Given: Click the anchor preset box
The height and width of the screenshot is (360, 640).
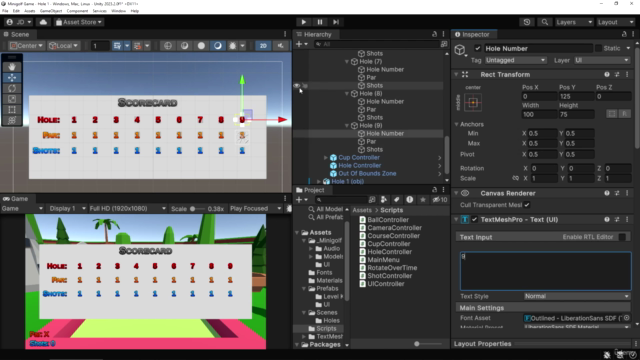Looking at the screenshot, I should (473, 102).
